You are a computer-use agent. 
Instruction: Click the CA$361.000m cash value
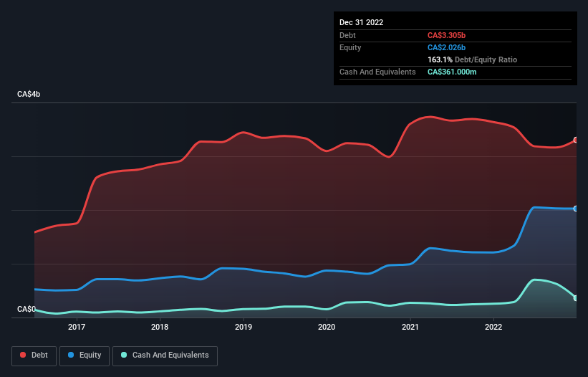[x=452, y=72]
